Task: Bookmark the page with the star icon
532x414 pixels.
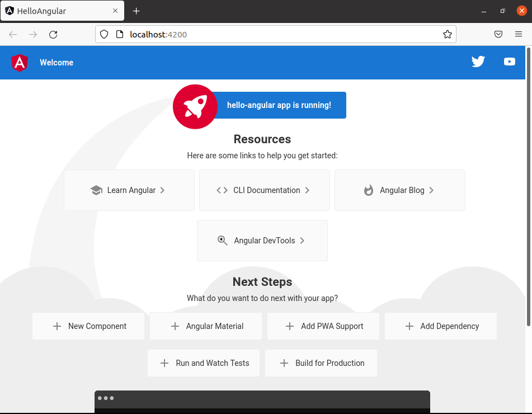Action: (x=447, y=34)
